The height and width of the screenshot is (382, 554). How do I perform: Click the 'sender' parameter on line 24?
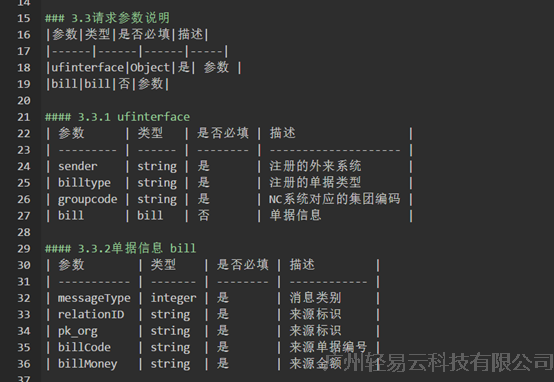[x=78, y=166]
